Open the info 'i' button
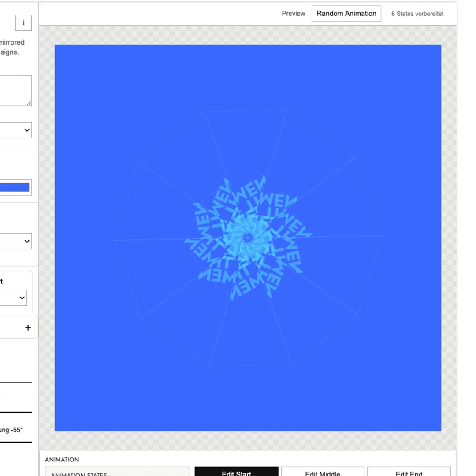 pos(24,23)
